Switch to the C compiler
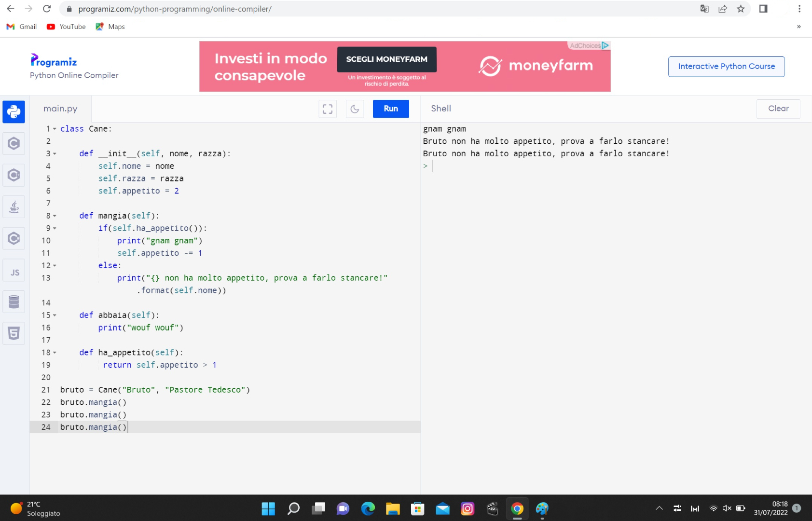Screen dimensions: 812x521 tap(14, 143)
